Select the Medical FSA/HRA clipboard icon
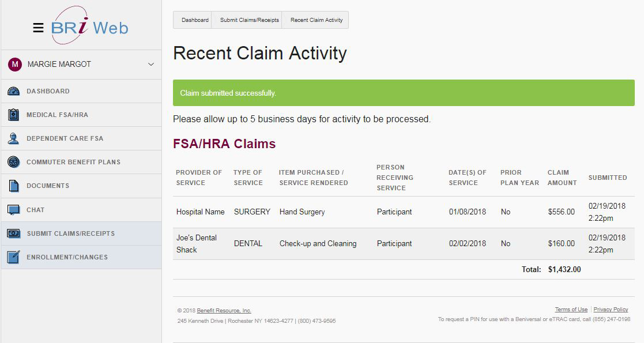The height and width of the screenshot is (343, 644). click(x=13, y=114)
